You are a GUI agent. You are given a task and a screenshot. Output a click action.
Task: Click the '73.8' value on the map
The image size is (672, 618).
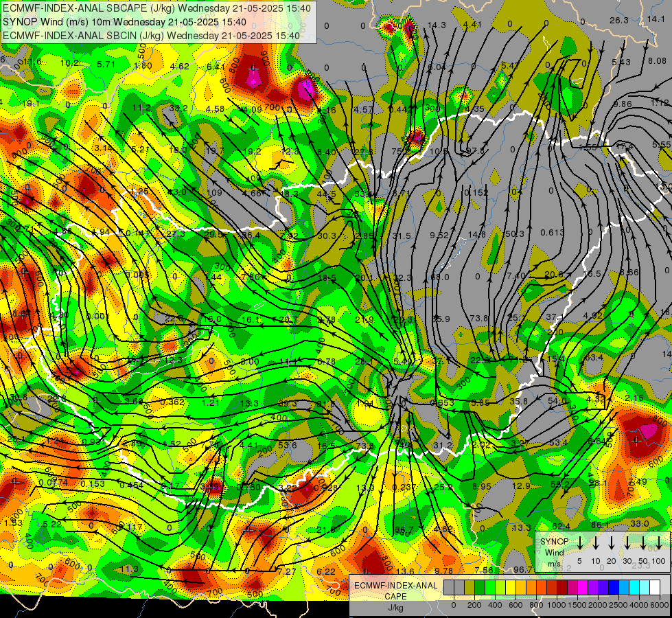(x=479, y=318)
